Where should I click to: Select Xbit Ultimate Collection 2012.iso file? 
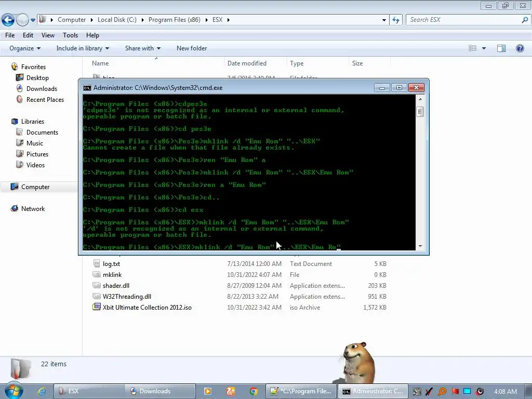click(147, 308)
